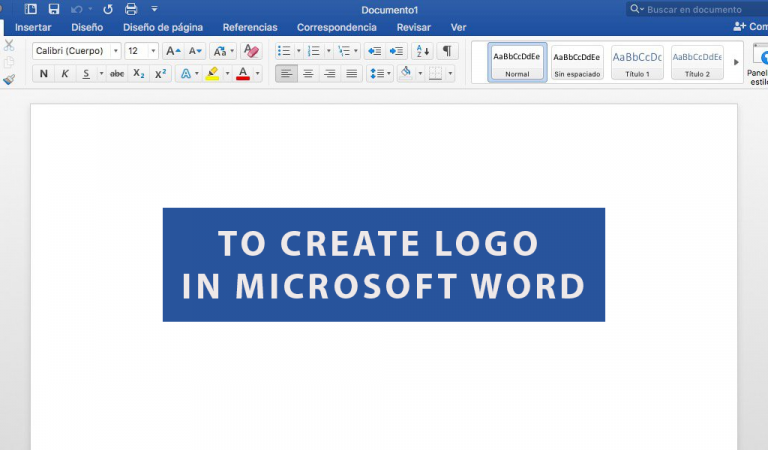Click the Print icon in title bar
The width and height of the screenshot is (768, 450).
131,9
